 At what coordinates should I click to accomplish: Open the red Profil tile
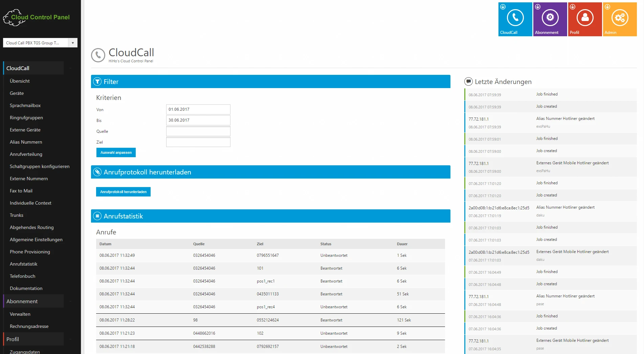(x=585, y=19)
